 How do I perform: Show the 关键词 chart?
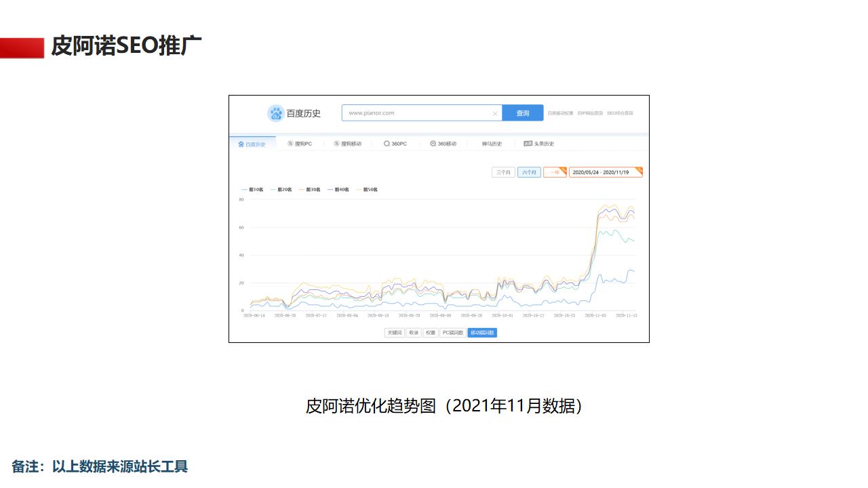tap(394, 333)
